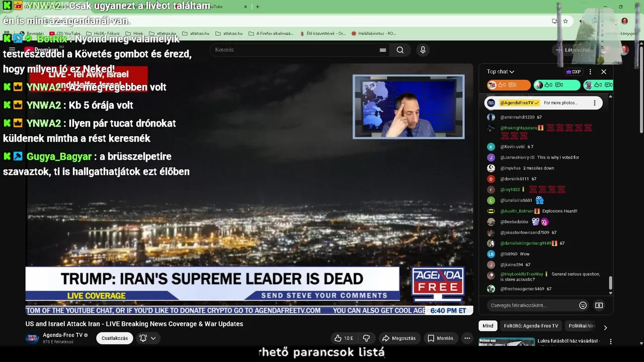The image size is (644, 362).
Task: Save video with Mentés button
Action: tap(440, 338)
